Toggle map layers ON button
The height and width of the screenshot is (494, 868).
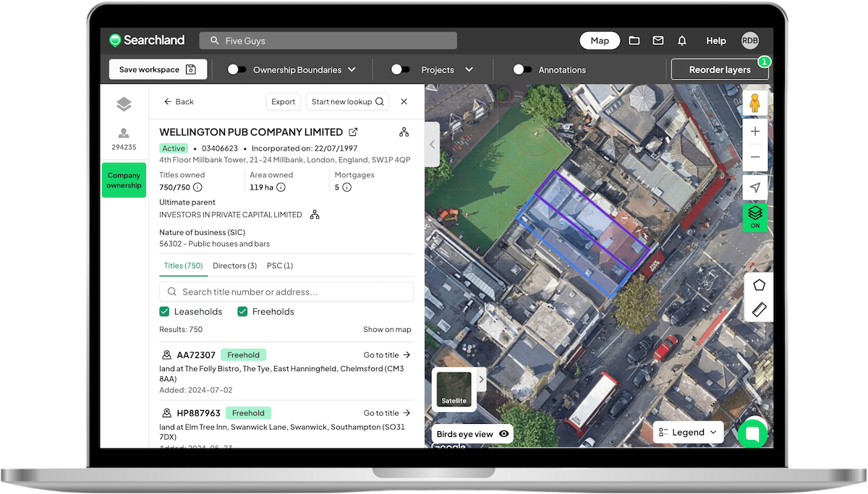tap(755, 217)
